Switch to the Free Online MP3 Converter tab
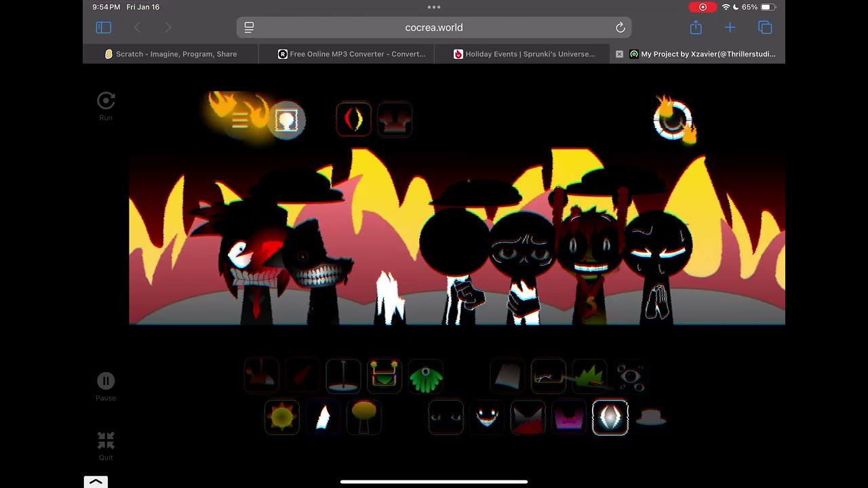Screen dimensions: 868x488 [347, 54]
